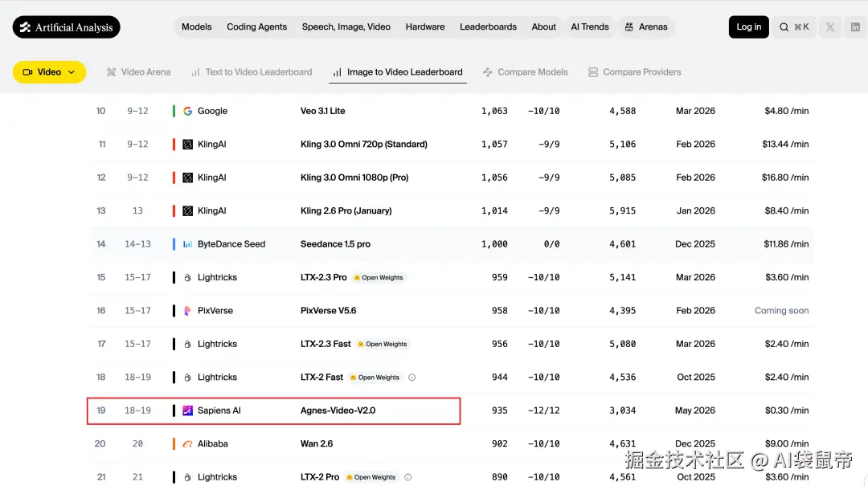Open the Models menu
The height and width of the screenshot is (486, 868).
(x=197, y=27)
